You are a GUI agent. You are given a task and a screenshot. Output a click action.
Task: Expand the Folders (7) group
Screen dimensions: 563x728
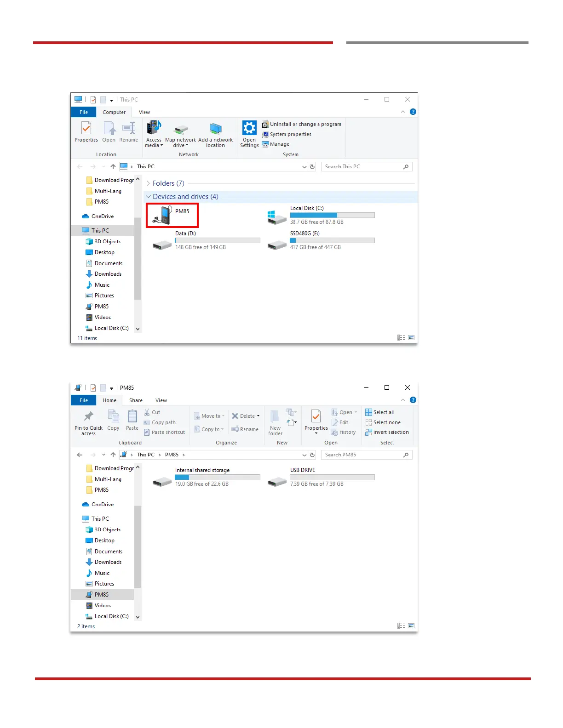tap(149, 183)
